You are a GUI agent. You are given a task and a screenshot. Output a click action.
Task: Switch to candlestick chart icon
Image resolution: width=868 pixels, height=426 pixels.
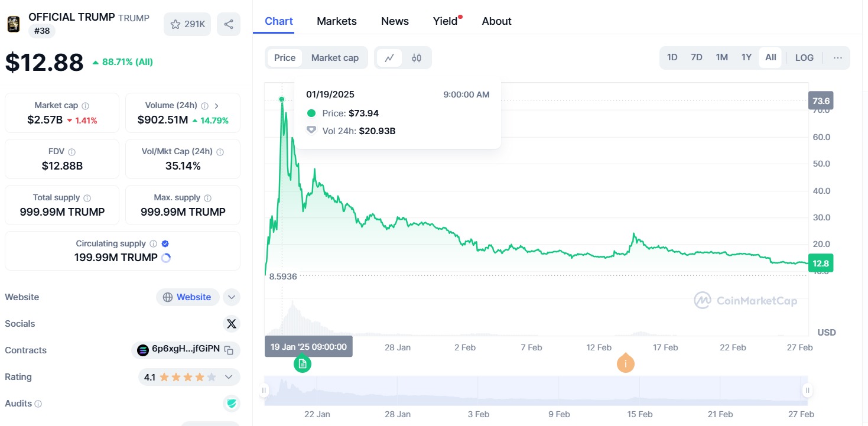417,58
